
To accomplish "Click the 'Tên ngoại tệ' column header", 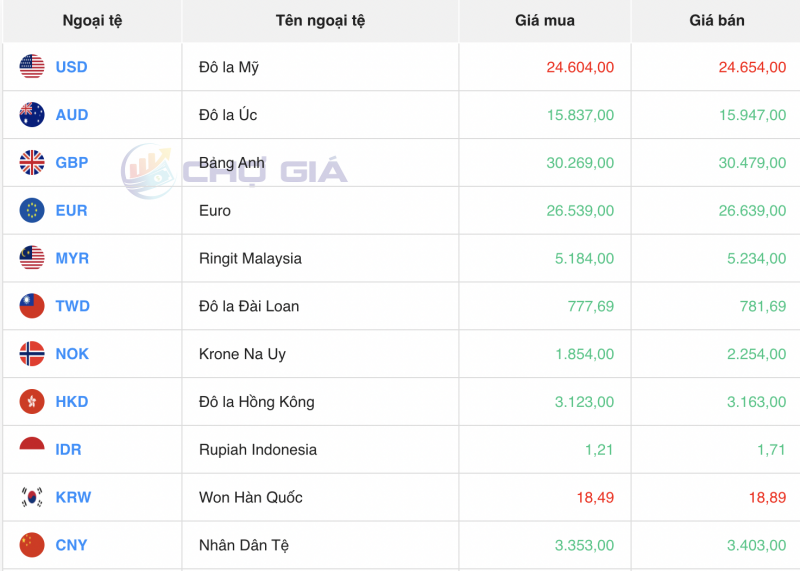I will point(320,20).
